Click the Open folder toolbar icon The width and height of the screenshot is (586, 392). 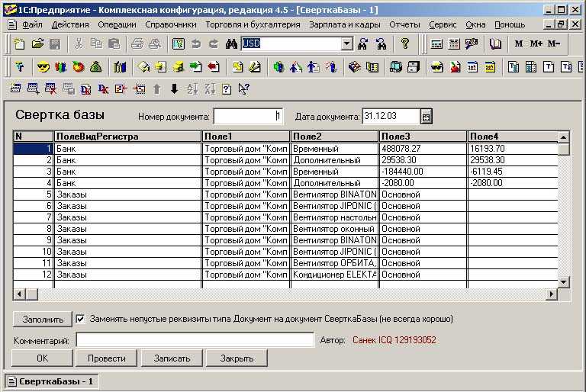(x=37, y=44)
